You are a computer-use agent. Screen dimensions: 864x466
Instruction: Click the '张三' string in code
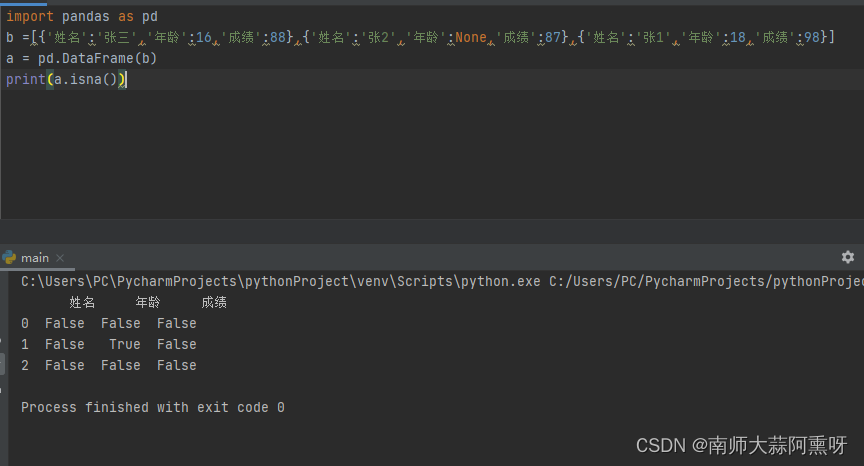tap(116, 37)
